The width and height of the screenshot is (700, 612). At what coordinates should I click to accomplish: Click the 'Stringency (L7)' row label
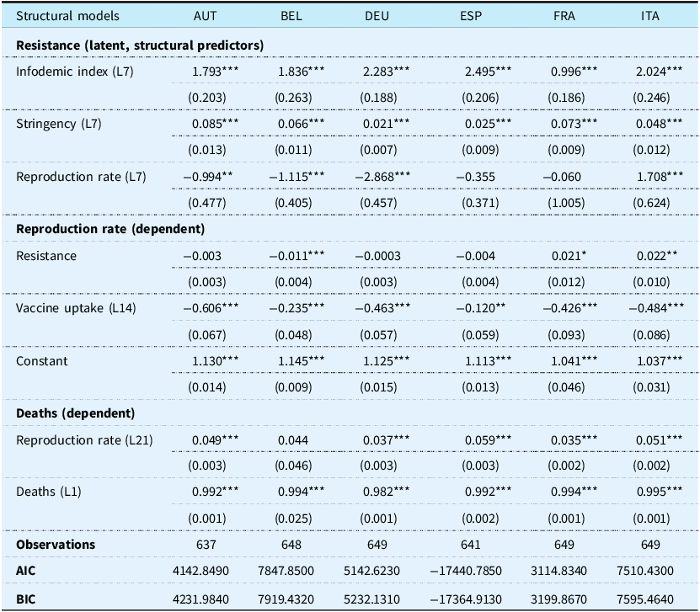point(58,124)
